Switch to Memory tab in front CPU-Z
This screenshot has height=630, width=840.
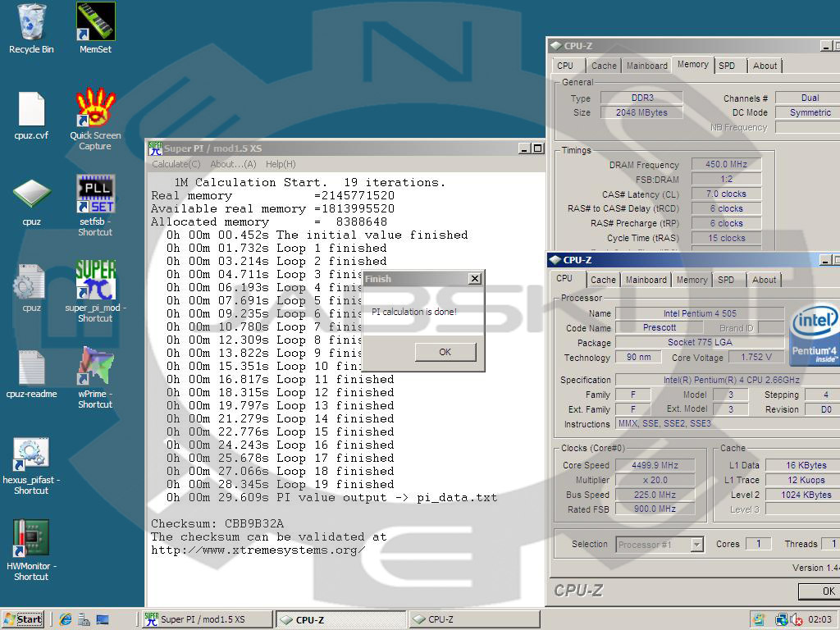692,280
